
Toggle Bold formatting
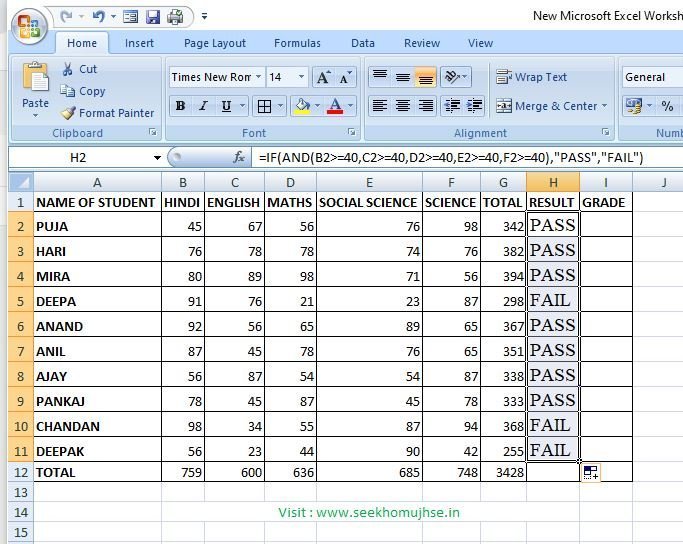(180, 106)
